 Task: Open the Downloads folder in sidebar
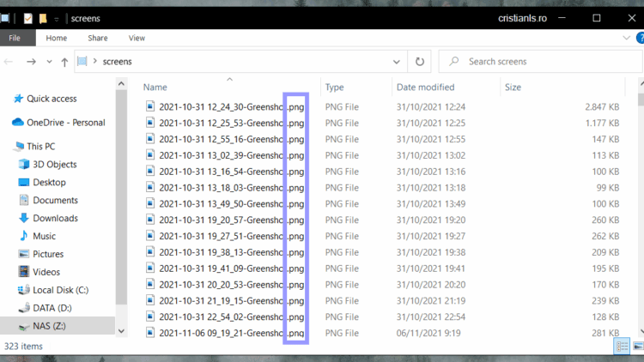coord(55,218)
